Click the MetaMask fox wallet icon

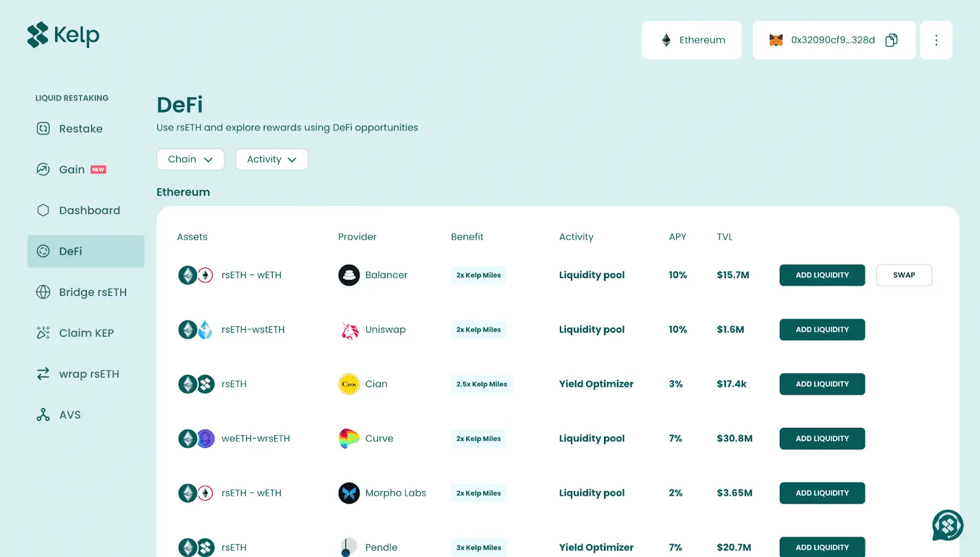(776, 40)
